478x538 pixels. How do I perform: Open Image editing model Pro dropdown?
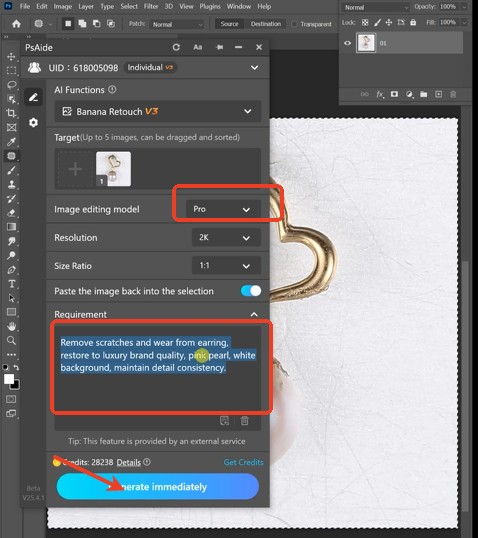pyautogui.click(x=223, y=209)
